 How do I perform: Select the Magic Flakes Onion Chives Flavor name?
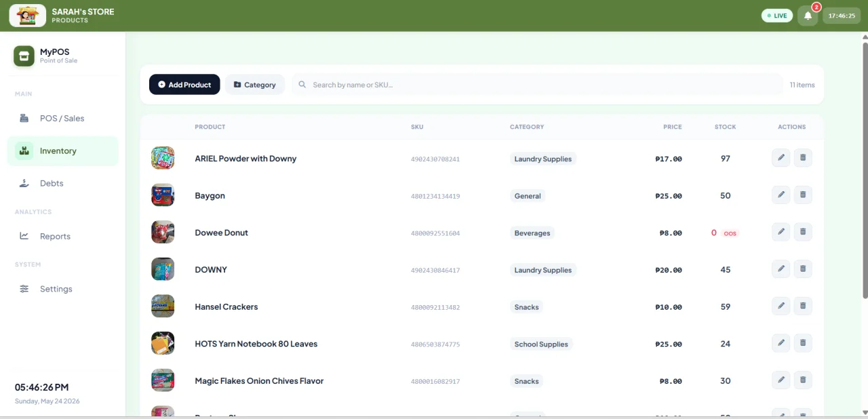(259, 381)
